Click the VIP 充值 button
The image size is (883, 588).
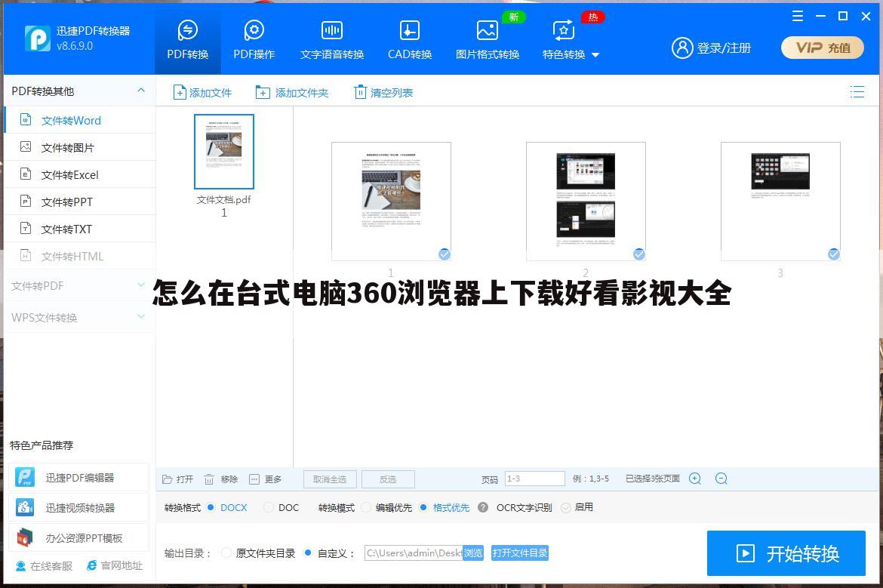822,48
